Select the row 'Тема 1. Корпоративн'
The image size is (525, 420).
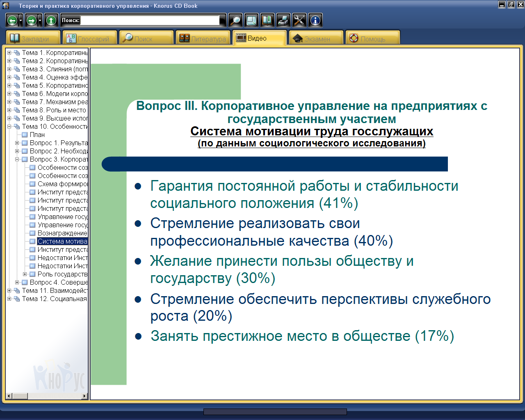tap(55, 52)
